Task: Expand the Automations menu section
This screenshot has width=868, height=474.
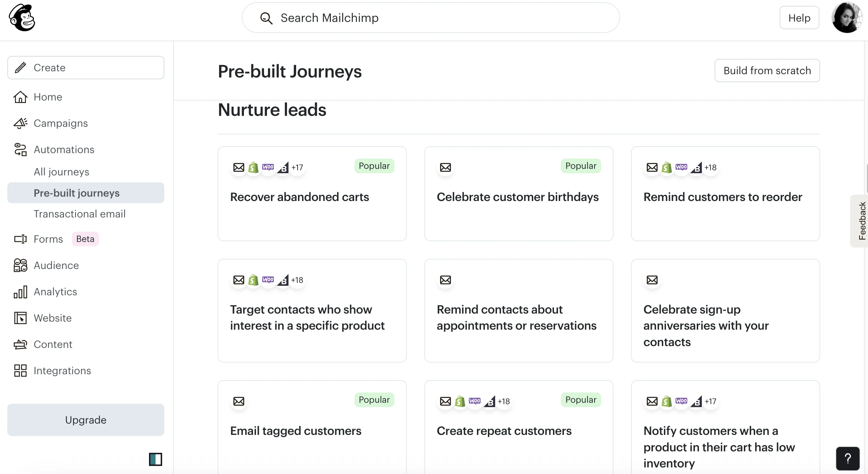Action: pyautogui.click(x=64, y=149)
